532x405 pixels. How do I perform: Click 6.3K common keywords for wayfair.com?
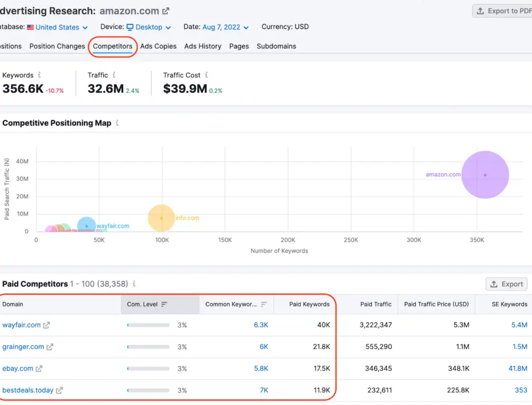point(261,325)
